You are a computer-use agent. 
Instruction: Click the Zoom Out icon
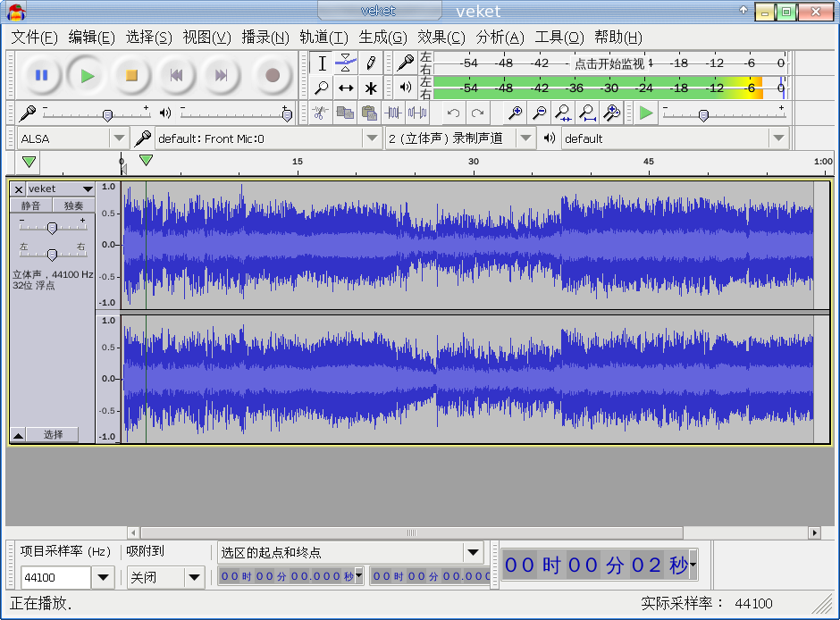(x=539, y=113)
